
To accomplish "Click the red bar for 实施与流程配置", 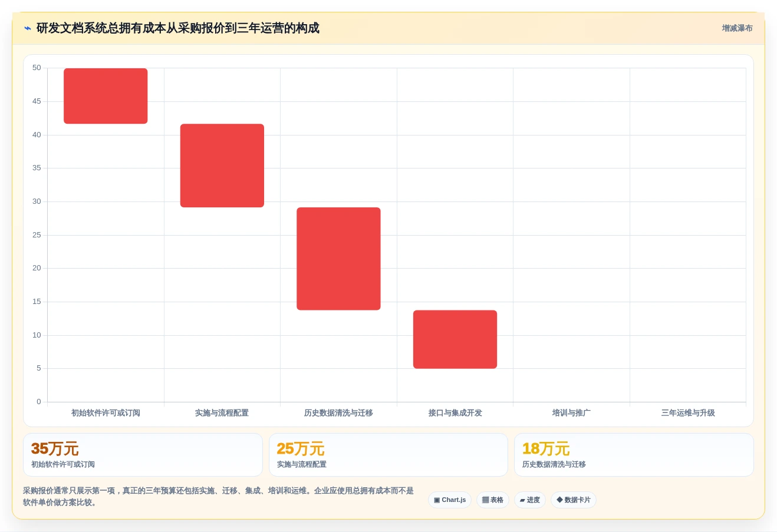I will point(222,166).
